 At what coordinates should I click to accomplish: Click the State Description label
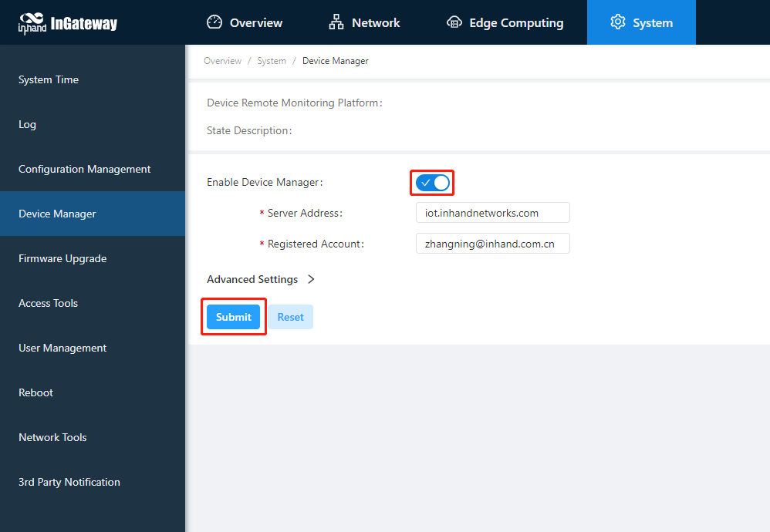tap(249, 130)
